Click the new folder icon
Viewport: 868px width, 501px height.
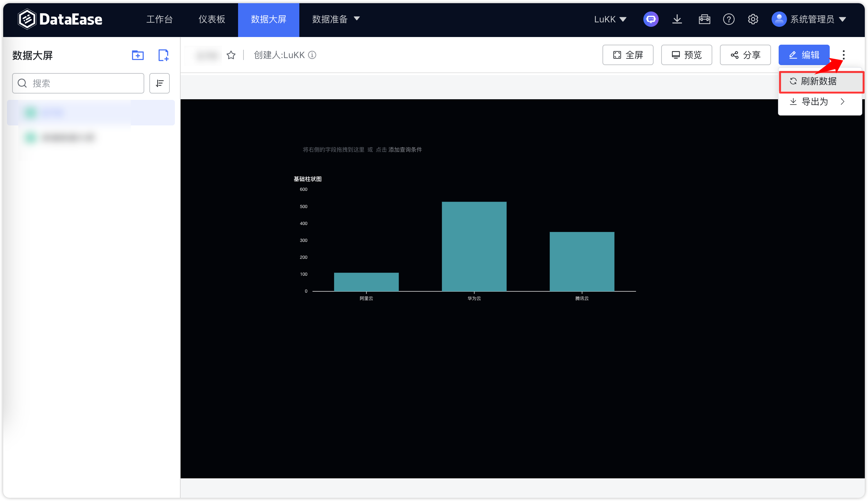coord(138,55)
